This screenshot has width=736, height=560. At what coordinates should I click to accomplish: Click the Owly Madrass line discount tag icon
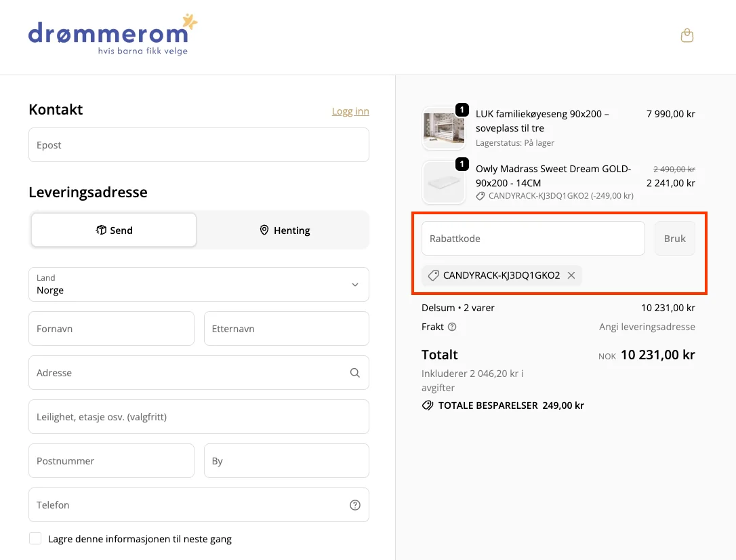pyautogui.click(x=481, y=196)
